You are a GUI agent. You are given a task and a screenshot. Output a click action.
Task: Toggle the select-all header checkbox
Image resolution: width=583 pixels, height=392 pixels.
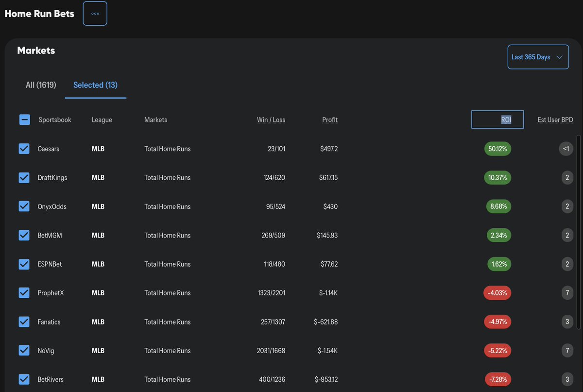pos(25,119)
